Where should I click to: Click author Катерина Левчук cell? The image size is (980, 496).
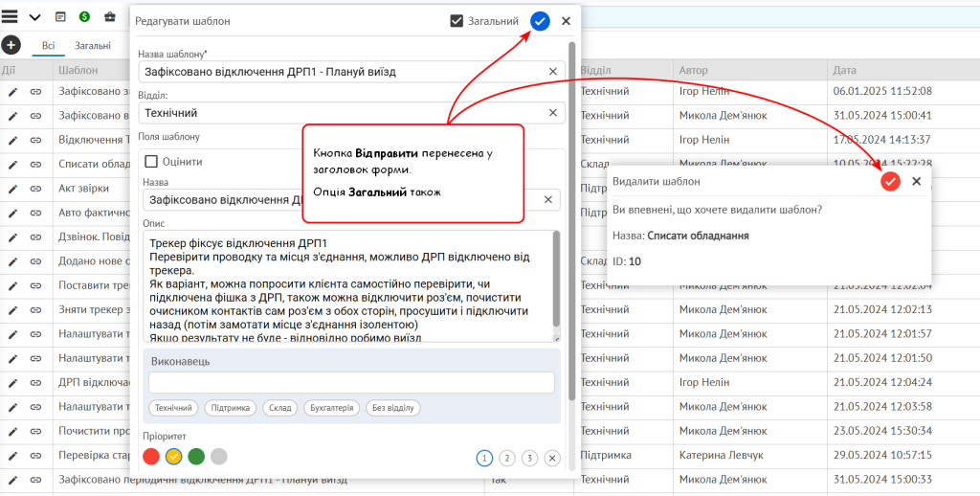[x=722, y=456]
